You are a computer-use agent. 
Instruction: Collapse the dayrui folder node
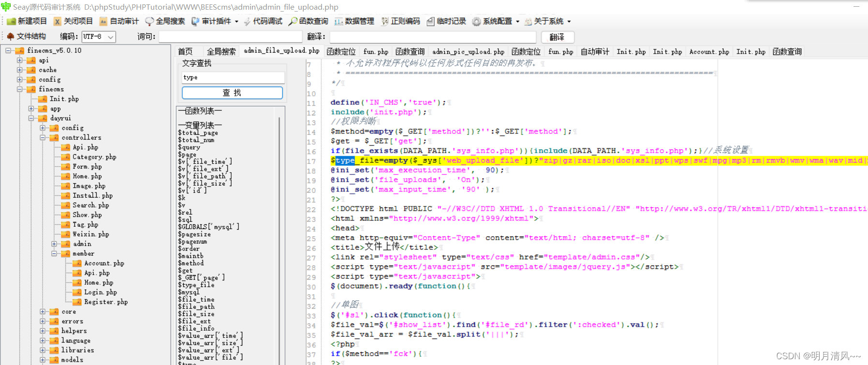tap(31, 118)
